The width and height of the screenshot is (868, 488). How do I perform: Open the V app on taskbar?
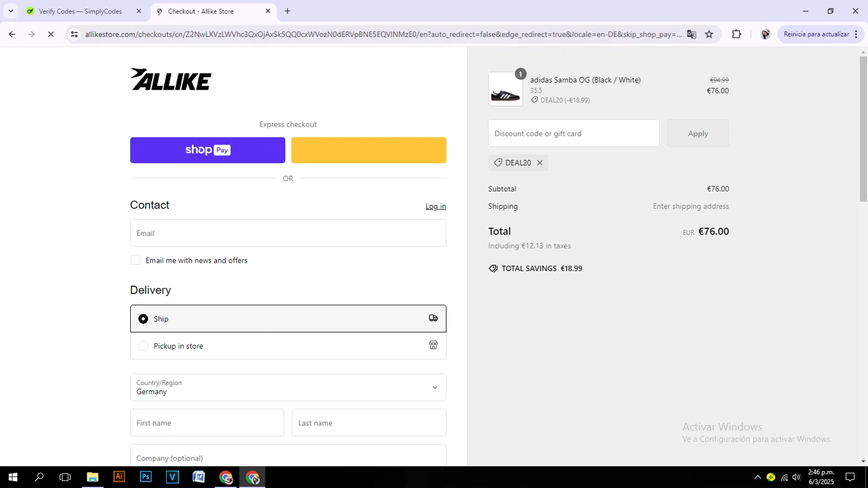[172, 477]
